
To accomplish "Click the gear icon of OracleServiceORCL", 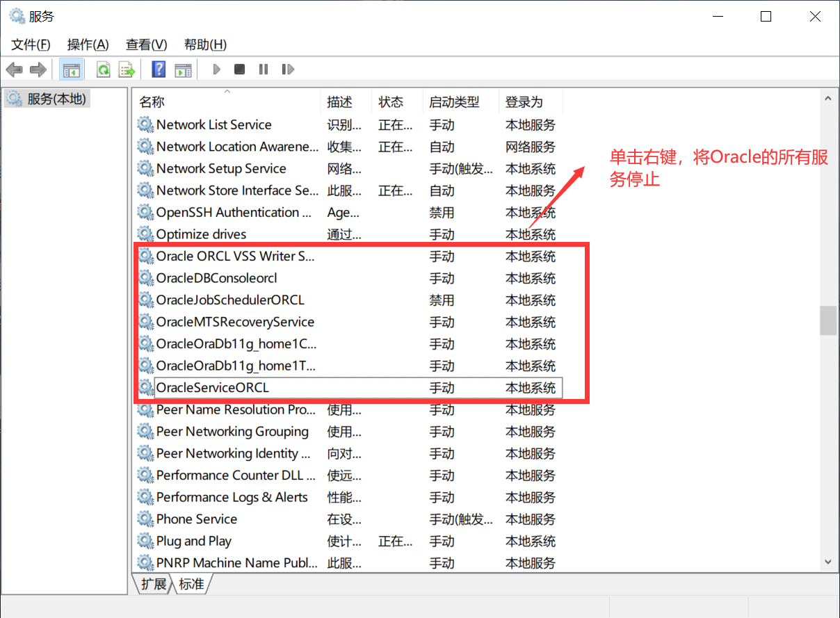I will pyautogui.click(x=145, y=388).
